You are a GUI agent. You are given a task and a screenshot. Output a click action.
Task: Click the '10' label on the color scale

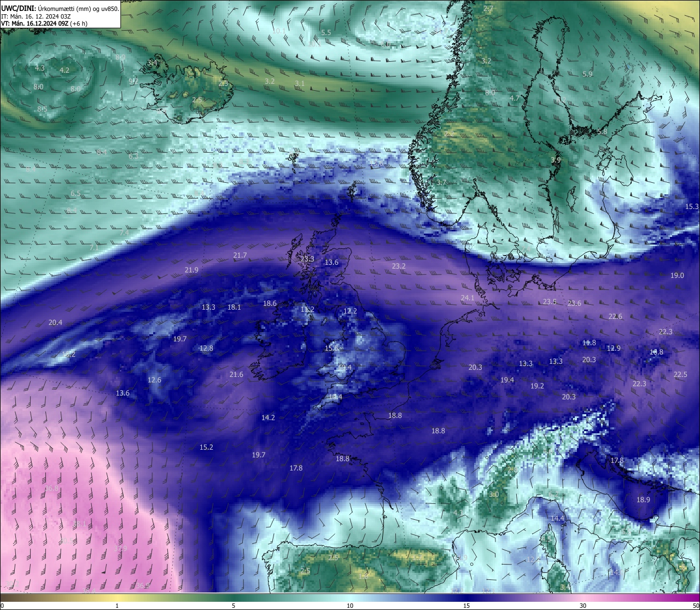[350, 606]
